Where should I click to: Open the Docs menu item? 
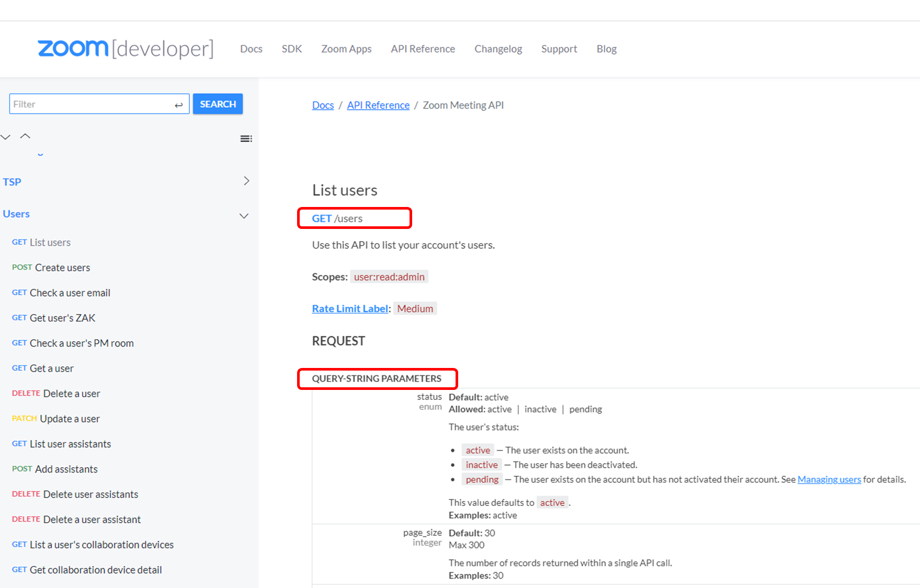(251, 49)
